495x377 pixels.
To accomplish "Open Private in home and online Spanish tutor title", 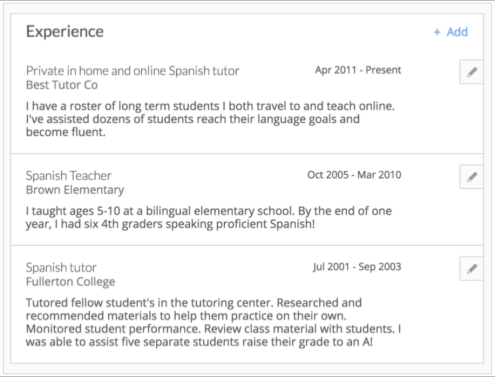I will tap(133, 71).
